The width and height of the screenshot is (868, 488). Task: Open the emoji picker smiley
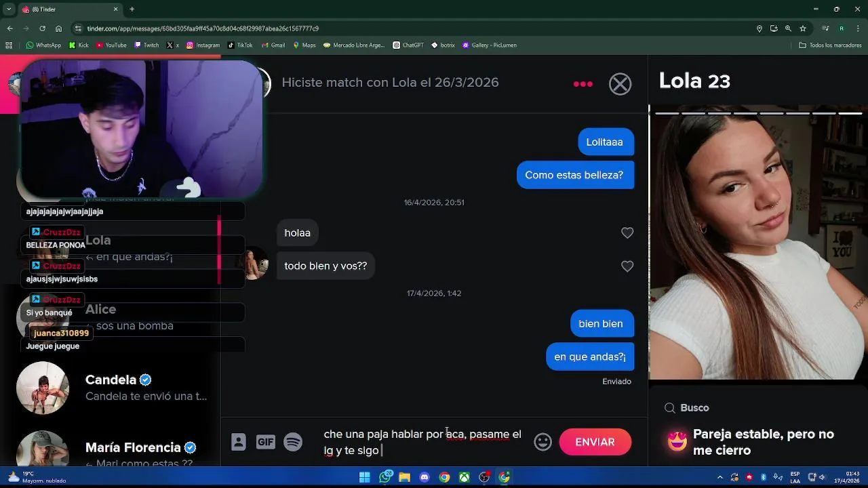[542, 442]
